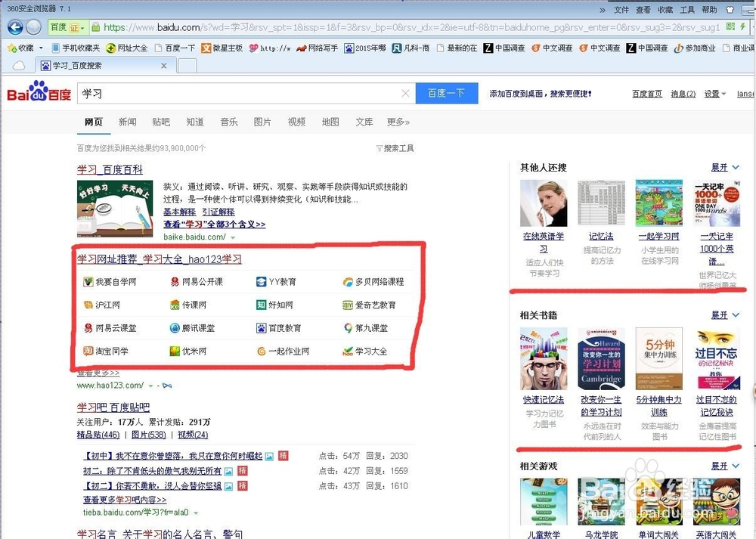Open the 文件 browser menu

pyautogui.click(x=621, y=10)
